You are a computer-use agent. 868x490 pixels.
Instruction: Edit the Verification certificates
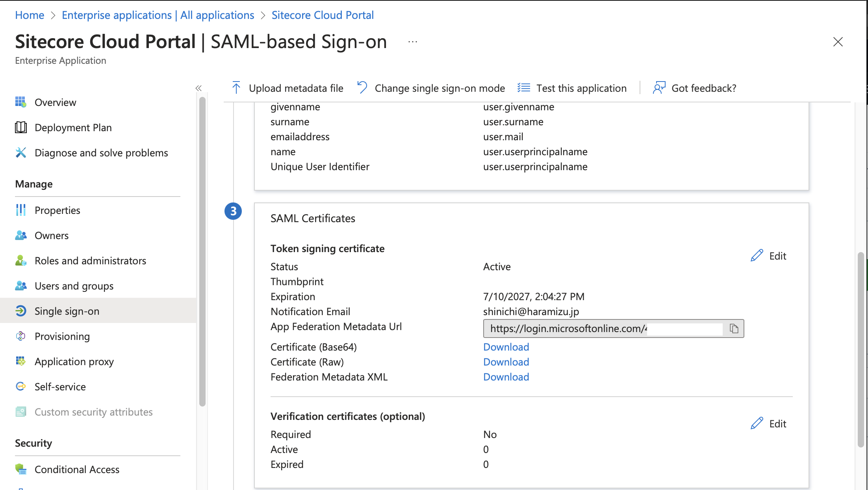(x=768, y=424)
